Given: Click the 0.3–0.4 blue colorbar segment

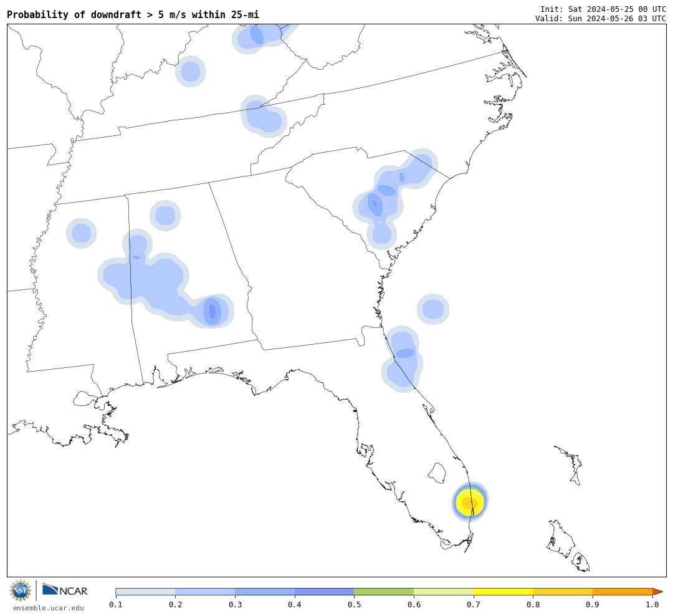Looking at the screenshot, I should (265, 592).
